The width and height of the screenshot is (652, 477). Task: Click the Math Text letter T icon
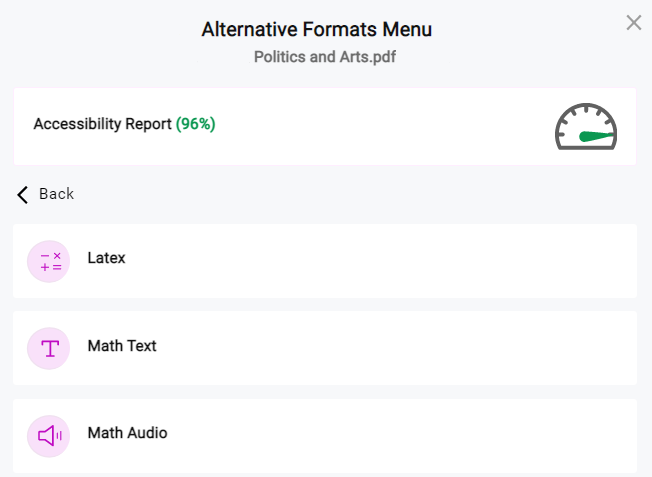49,348
